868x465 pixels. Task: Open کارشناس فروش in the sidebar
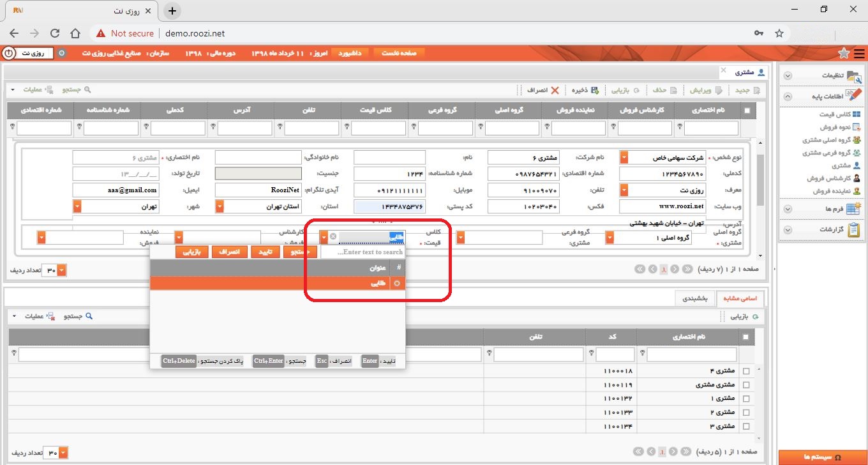click(834, 178)
